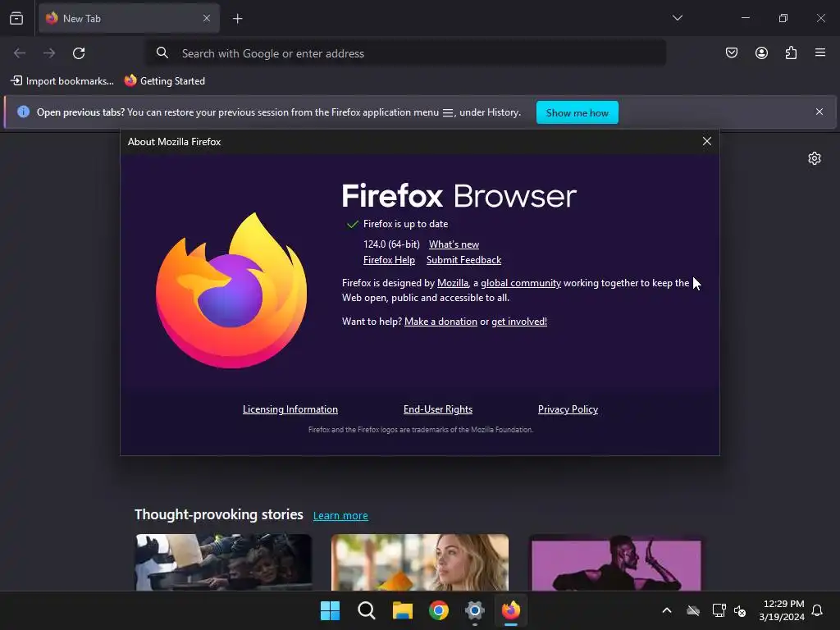Click the Firefox logo image in dialog

click(231, 290)
